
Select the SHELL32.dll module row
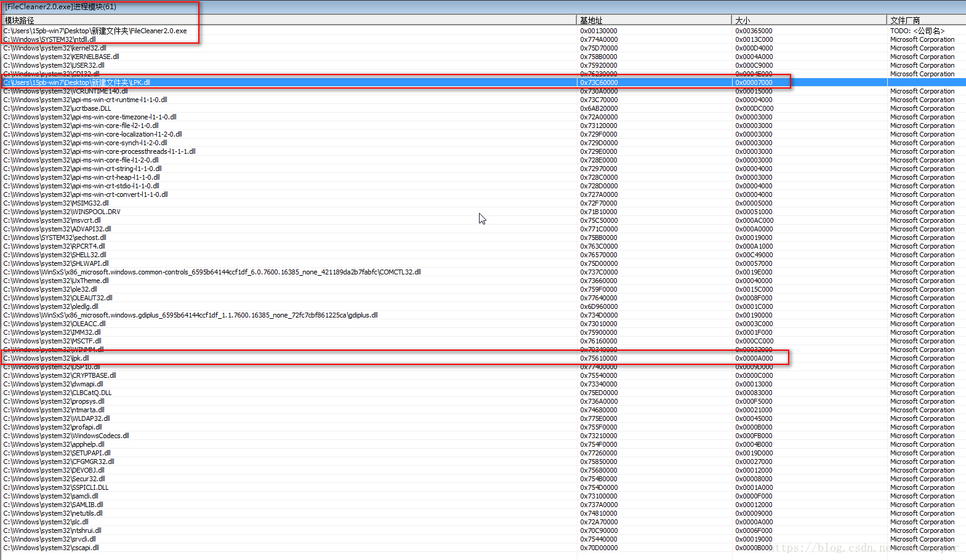coord(483,255)
